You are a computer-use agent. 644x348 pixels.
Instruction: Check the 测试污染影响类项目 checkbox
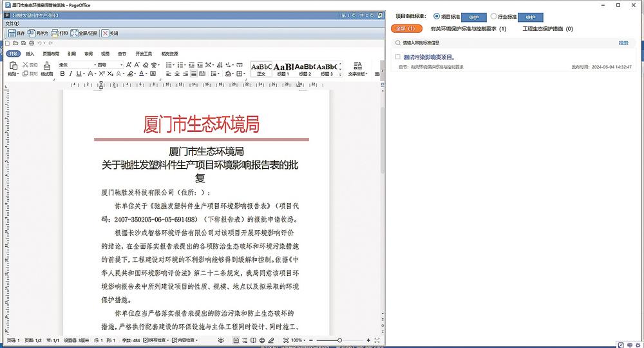pos(398,57)
